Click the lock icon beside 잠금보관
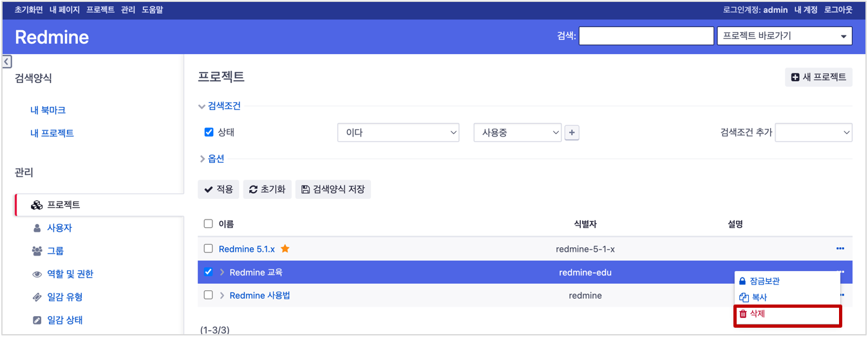Viewport: 868px width, 338px height. (x=742, y=281)
